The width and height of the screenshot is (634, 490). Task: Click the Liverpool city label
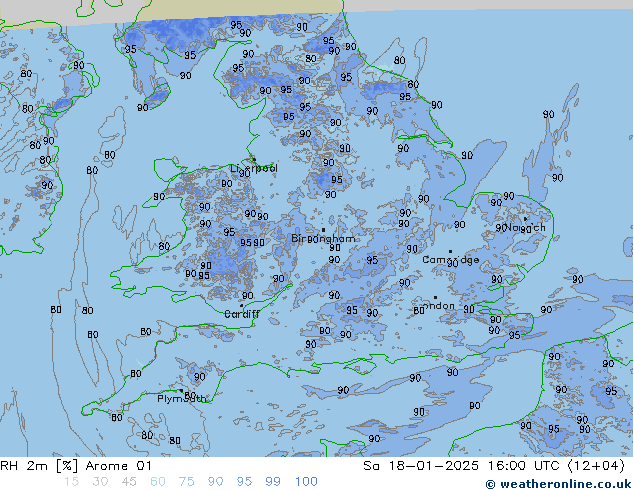(254, 169)
